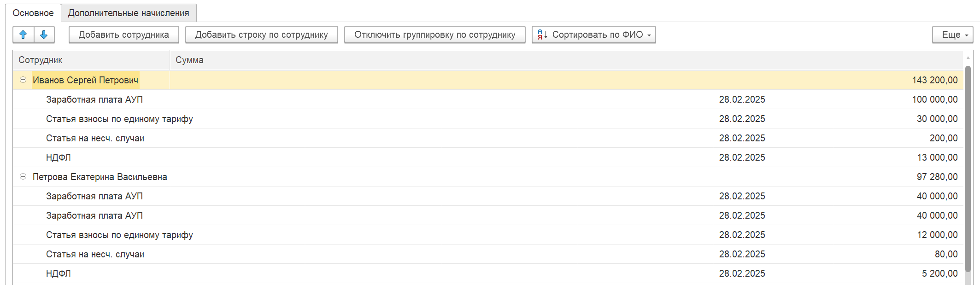Toggle Отключить группировку по сотруднику
The image size is (980, 285).
pos(435,35)
